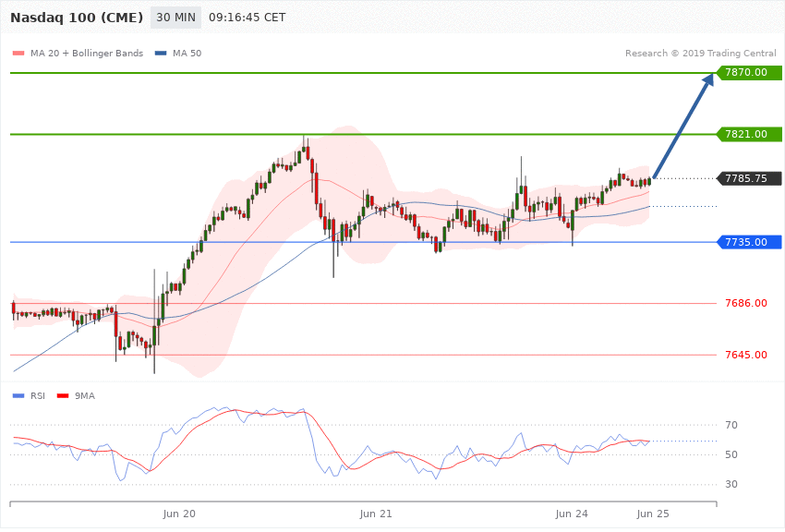Click the 9MA legend label

pyautogui.click(x=85, y=396)
